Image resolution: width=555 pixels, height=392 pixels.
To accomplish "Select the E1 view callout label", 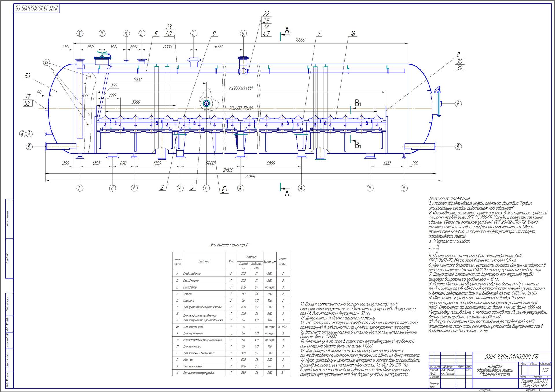I will point(224,190).
